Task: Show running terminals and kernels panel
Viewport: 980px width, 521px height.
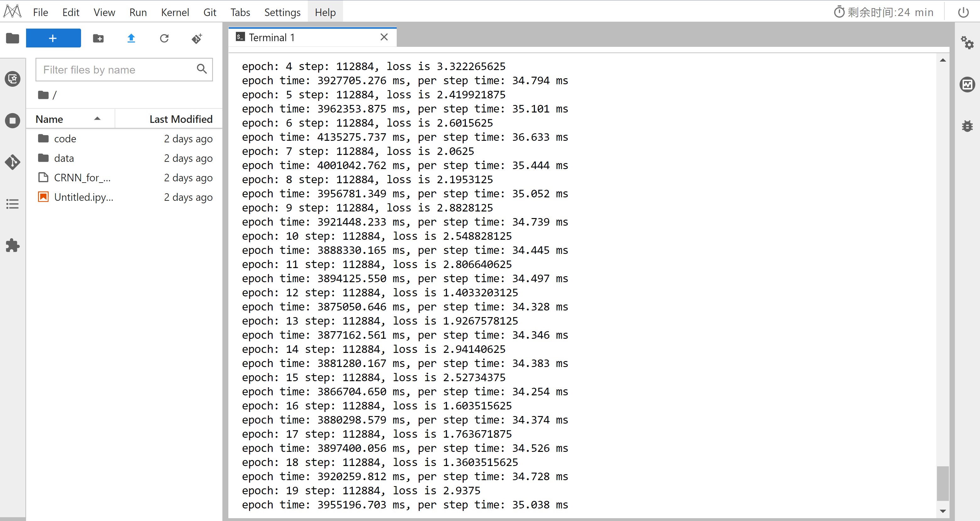Action: (x=13, y=121)
